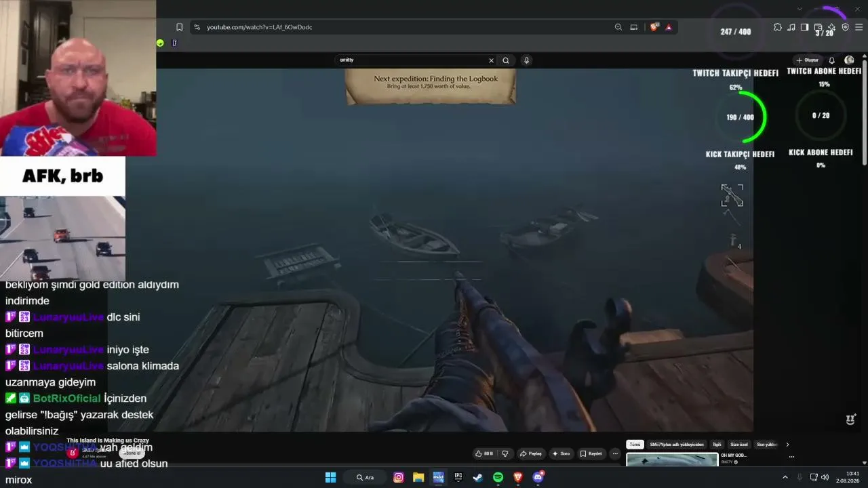Select the İlgili filter chip
The width and height of the screenshot is (868, 488).
tap(717, 445)
